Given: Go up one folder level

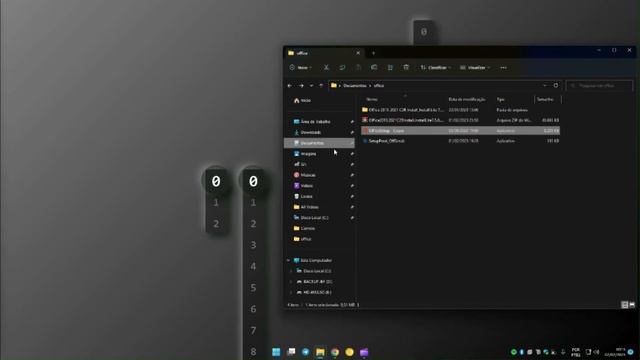Looking at the screenshot, I should (x=321, y=86).
